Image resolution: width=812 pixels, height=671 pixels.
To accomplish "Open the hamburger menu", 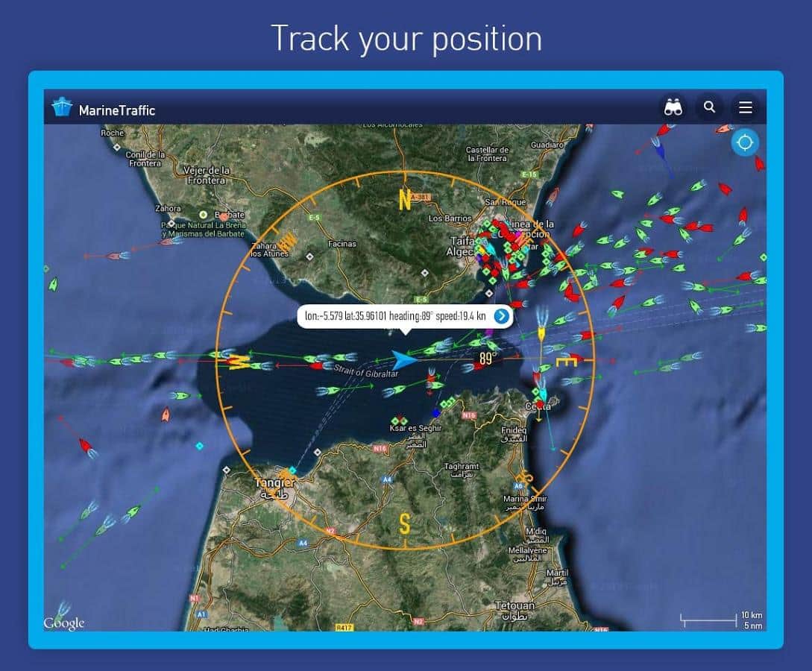I will point(745,107).
